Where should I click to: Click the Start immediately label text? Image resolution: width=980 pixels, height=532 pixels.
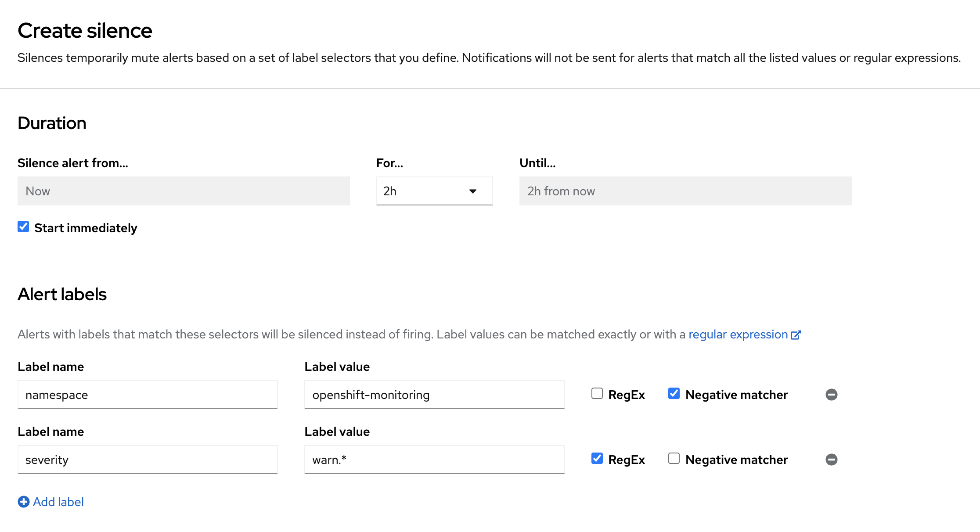pyautogui.click(x=86, y=228)
